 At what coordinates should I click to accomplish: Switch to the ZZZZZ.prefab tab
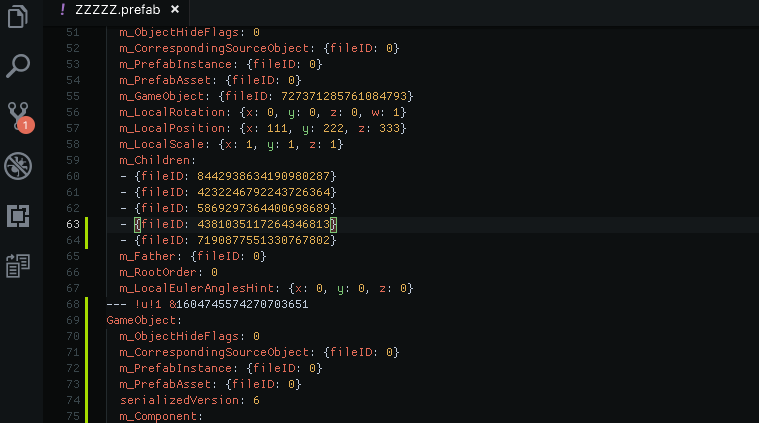point(118,10)
